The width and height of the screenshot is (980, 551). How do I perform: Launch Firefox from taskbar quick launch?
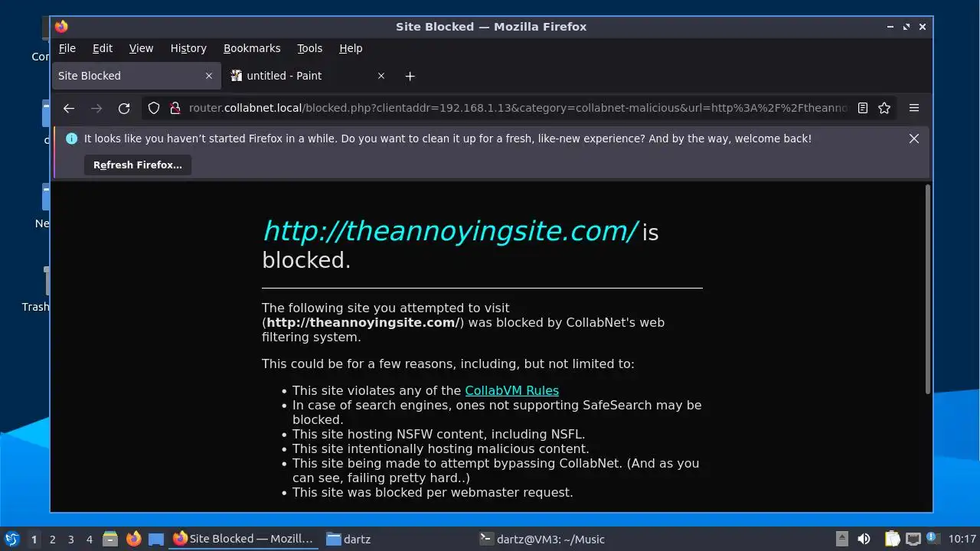[133, 540]
